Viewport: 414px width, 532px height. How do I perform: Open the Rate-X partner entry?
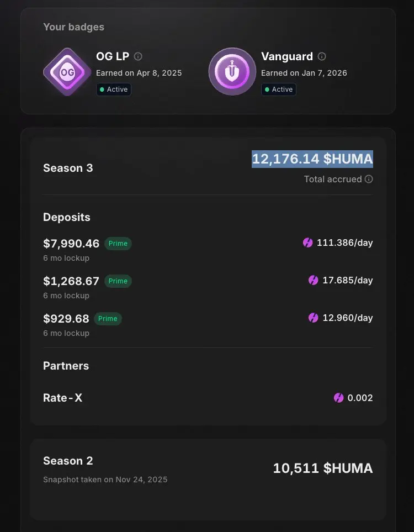pos(62,398)
